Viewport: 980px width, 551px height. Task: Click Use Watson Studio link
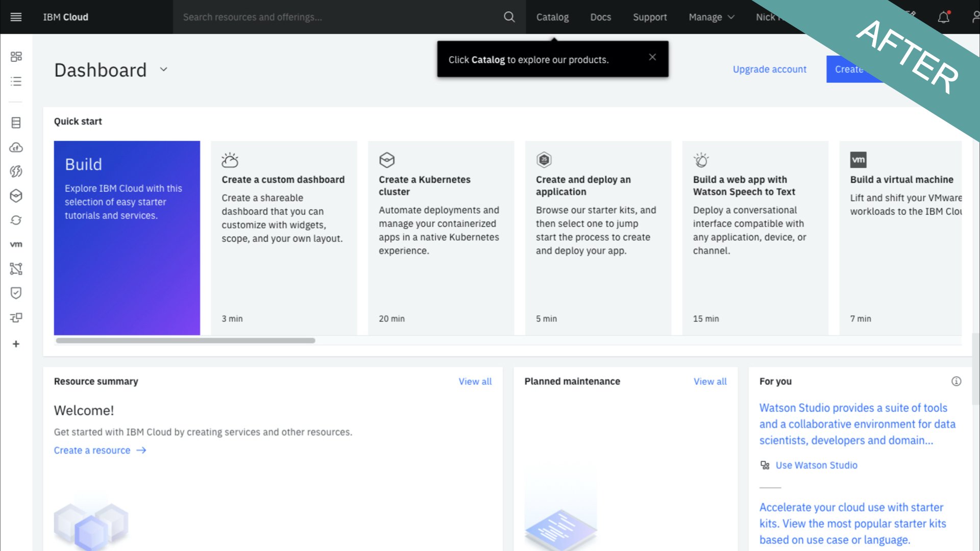coord(816,465)
